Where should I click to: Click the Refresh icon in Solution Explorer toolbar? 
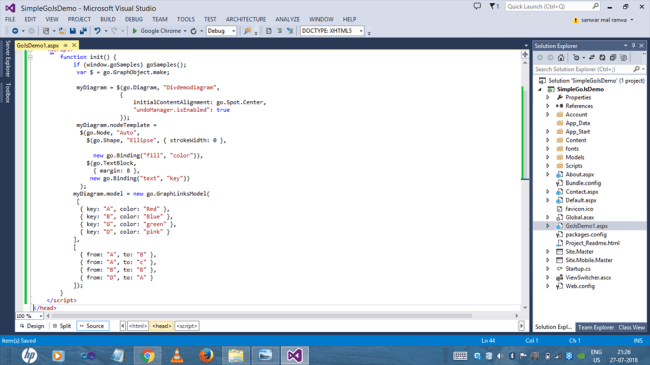[602, 58]
